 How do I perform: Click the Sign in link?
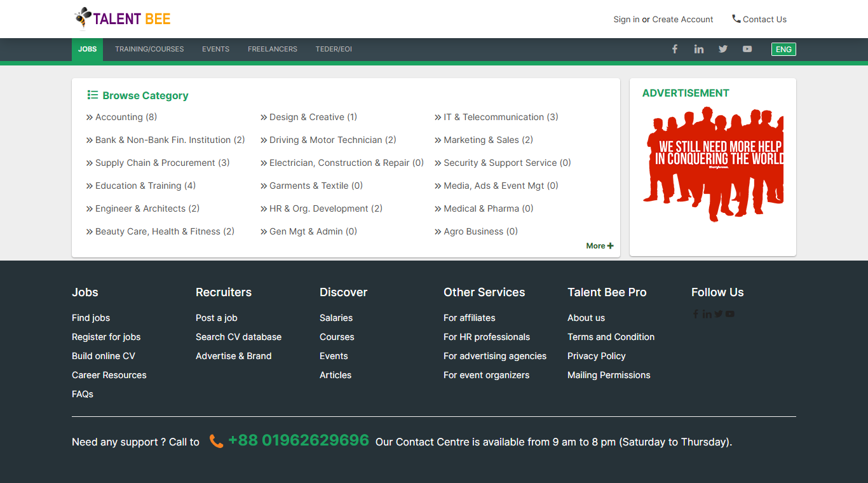click(x=626, y=19)
